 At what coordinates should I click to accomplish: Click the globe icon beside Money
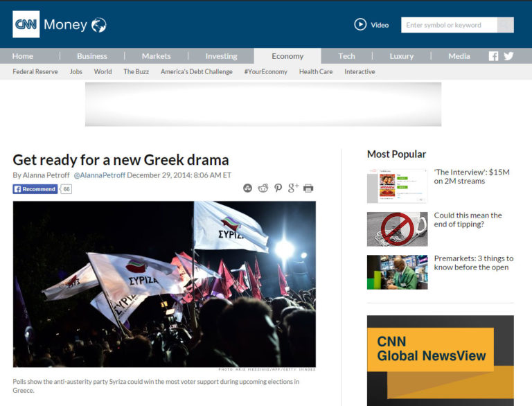tap(99, 26)
